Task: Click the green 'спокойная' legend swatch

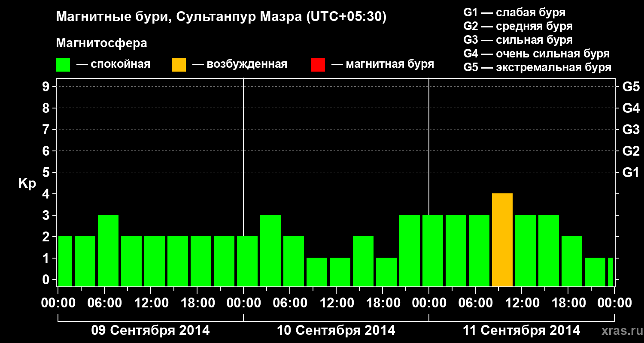Action: click(x=63, y=65)
